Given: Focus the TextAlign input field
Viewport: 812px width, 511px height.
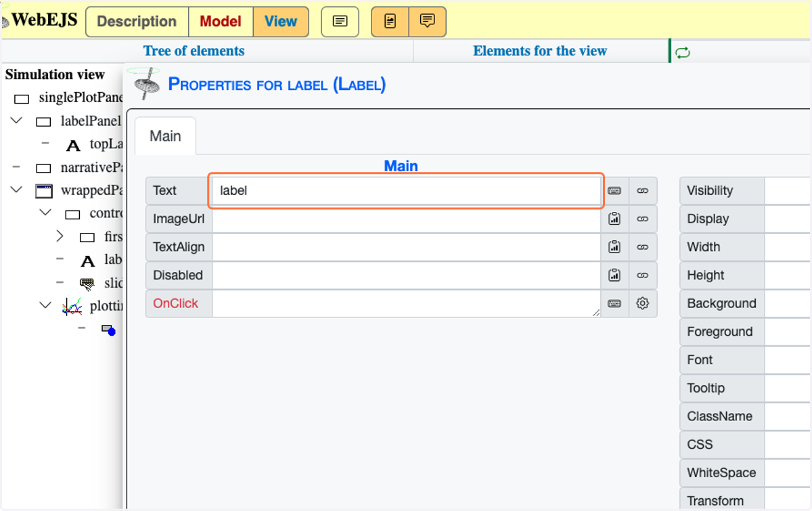Looking at the screenshot, I should pyautogui.click(x=406, y=247).
